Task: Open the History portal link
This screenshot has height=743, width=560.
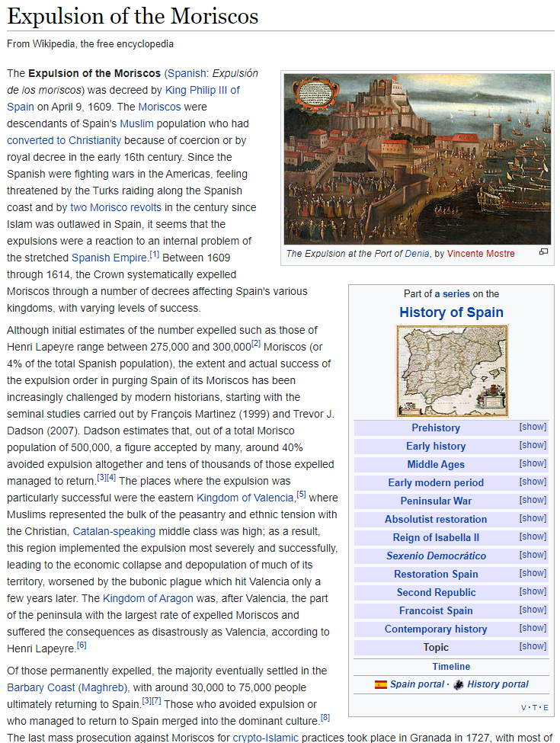Action: [498, 684]
